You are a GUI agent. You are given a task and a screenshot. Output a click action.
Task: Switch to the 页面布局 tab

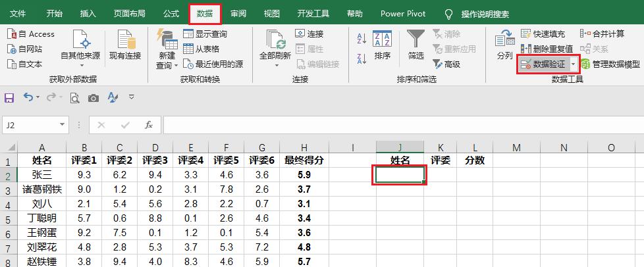click(x=129, y=14)
